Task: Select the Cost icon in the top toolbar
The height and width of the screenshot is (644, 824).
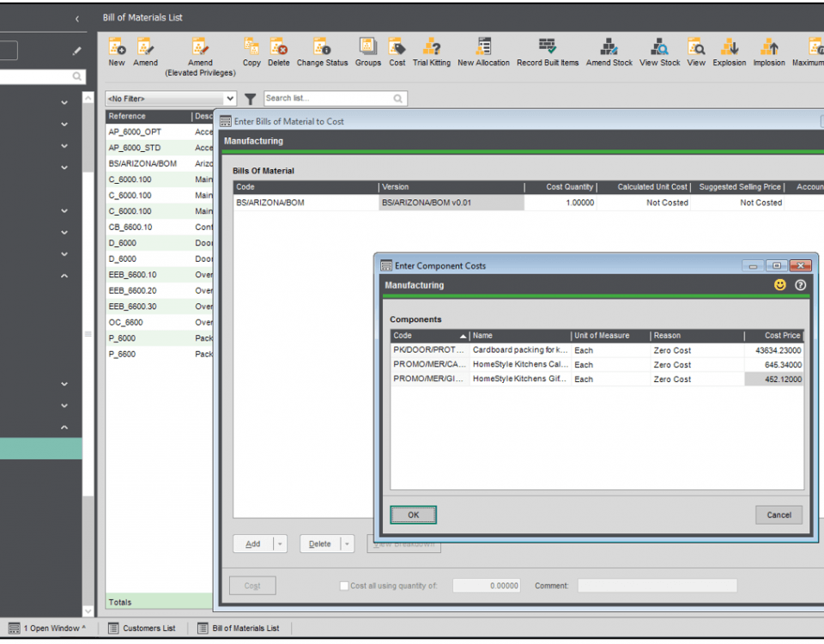Action: pyautogui.click(x=397, y=52)
